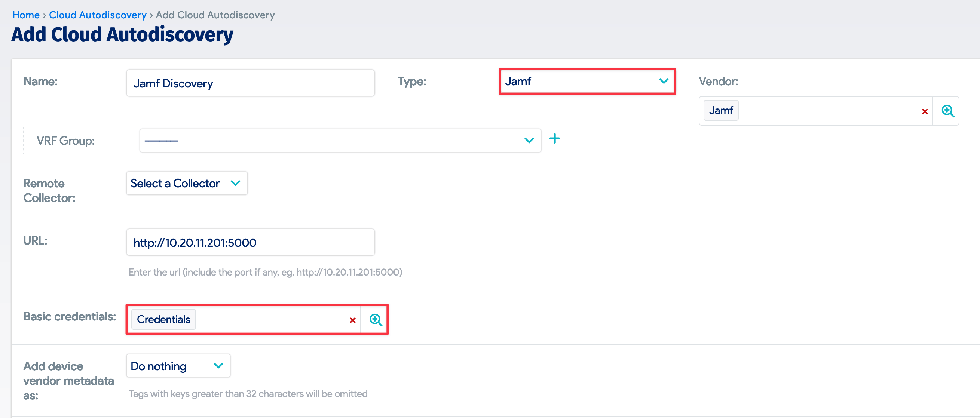Click the Name field with Jamf Discovery
This screenshot has height=418, width=980.
point(250,83)
